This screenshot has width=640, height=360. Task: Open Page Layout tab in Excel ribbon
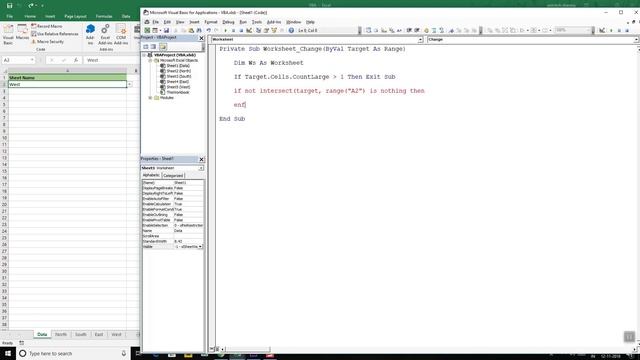coord(75,16)
